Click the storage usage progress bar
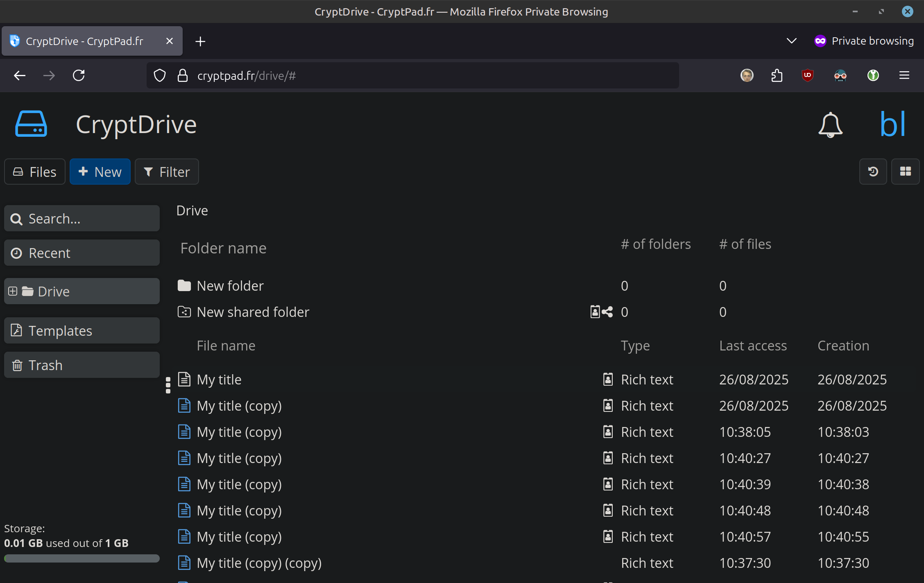924x583 pixels. tap(82, 558)
